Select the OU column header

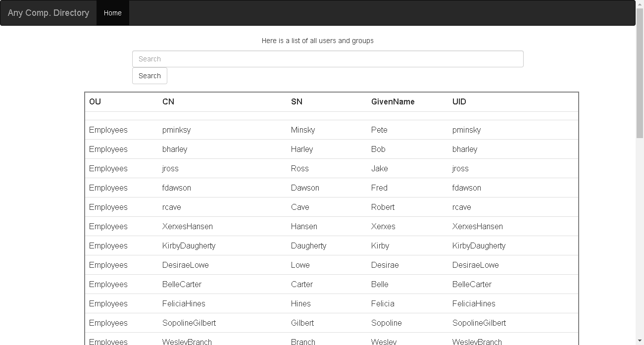coord(95,101)
